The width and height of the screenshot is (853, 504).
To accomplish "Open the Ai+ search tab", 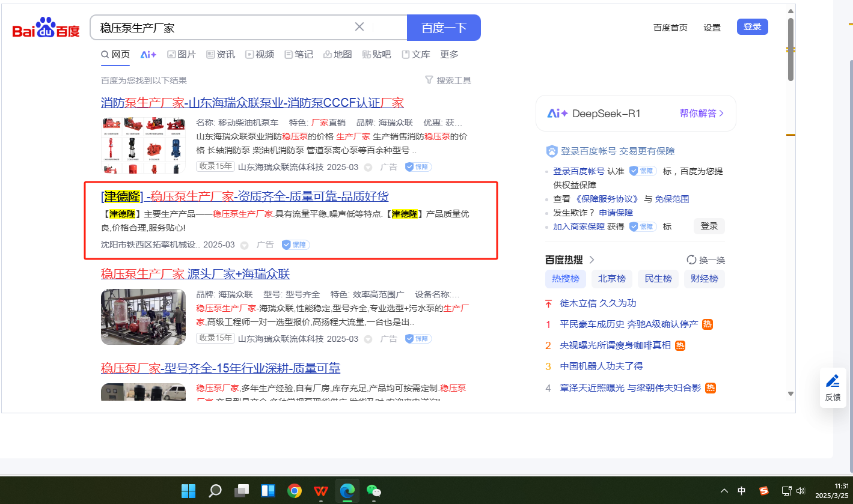I will point(148,55).
